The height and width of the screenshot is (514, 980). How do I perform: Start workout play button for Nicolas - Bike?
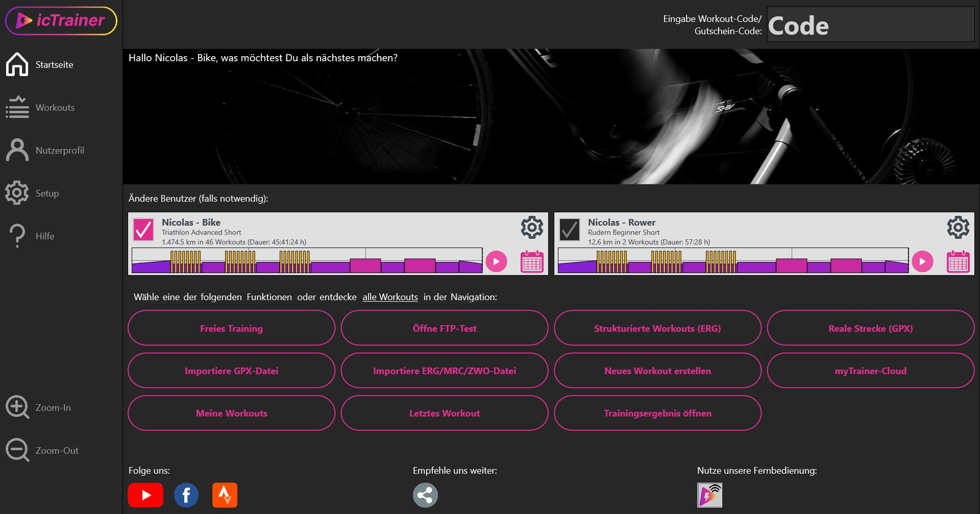pos(496,261)
